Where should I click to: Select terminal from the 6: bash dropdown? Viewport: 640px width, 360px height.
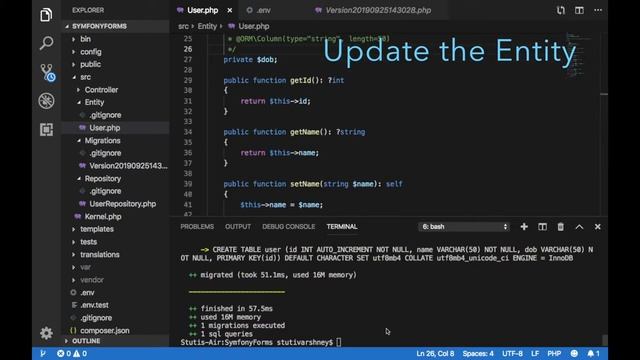coord(464,227)
